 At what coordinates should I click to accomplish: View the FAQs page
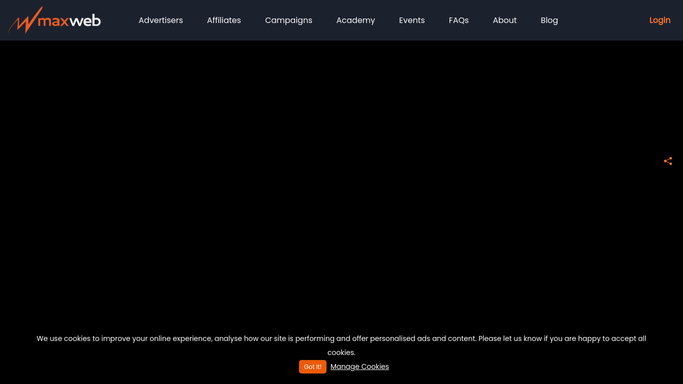459,20
